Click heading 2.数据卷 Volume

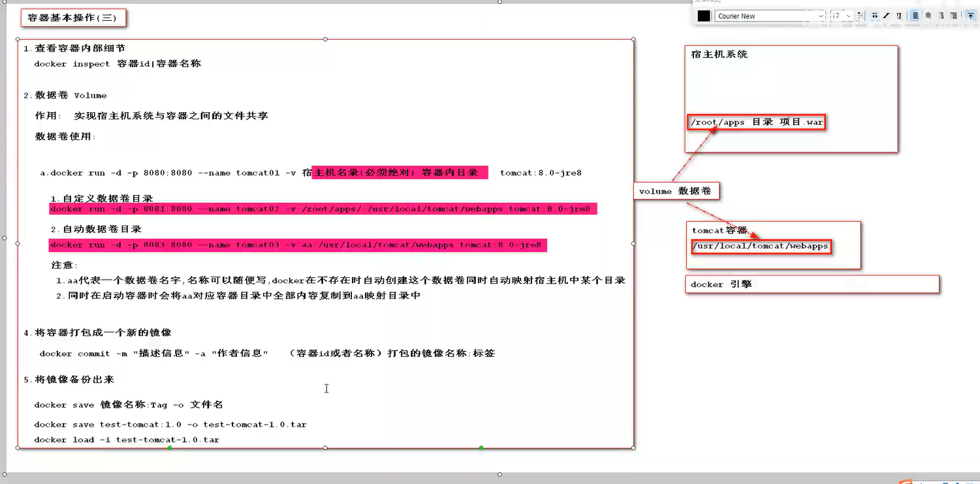click(x=65, y=95)
